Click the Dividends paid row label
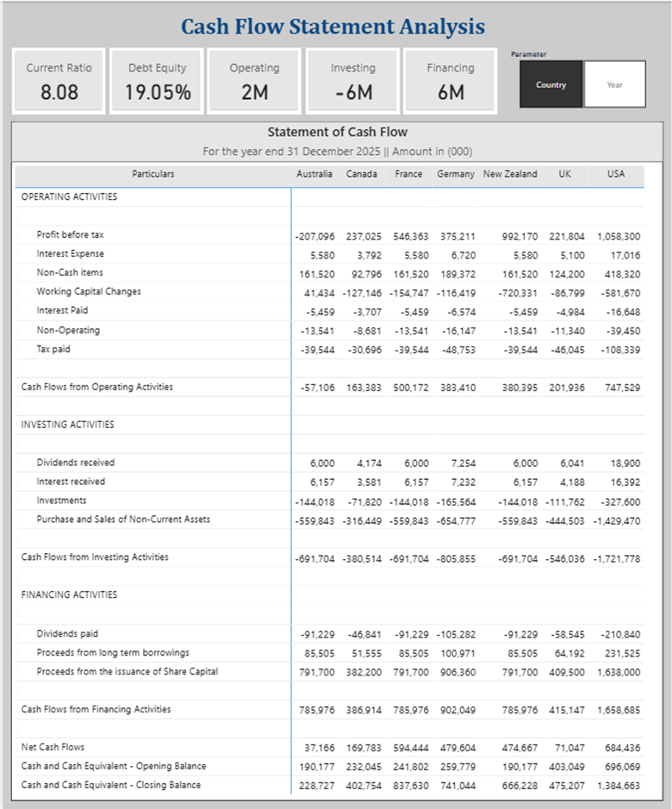This screenshot has height=809, width=672. pos(67,633)
